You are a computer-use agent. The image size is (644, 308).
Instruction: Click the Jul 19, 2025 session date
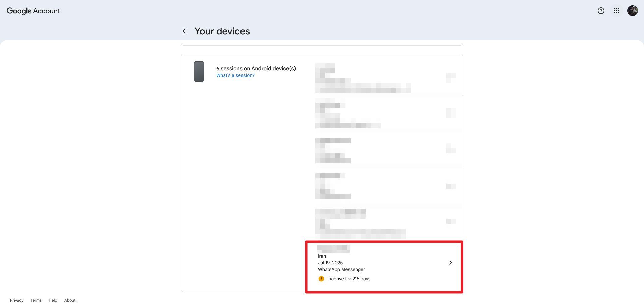tap(330, 263)
